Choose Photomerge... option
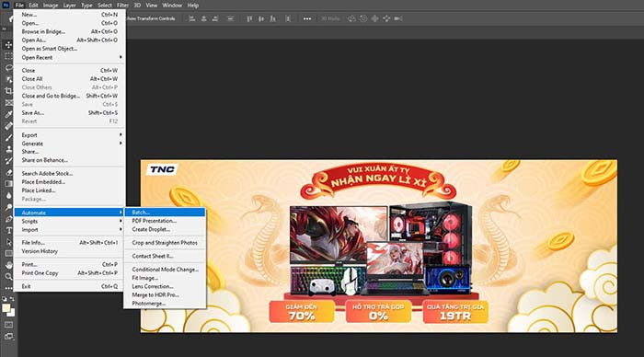This screenshot has height=357, width=644. 165,304
